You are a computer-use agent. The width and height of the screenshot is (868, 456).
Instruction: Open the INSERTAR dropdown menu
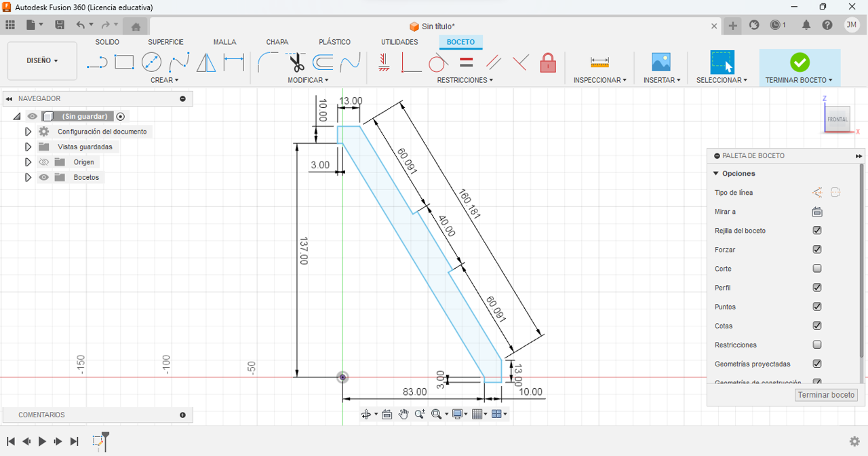coord(662,80)
